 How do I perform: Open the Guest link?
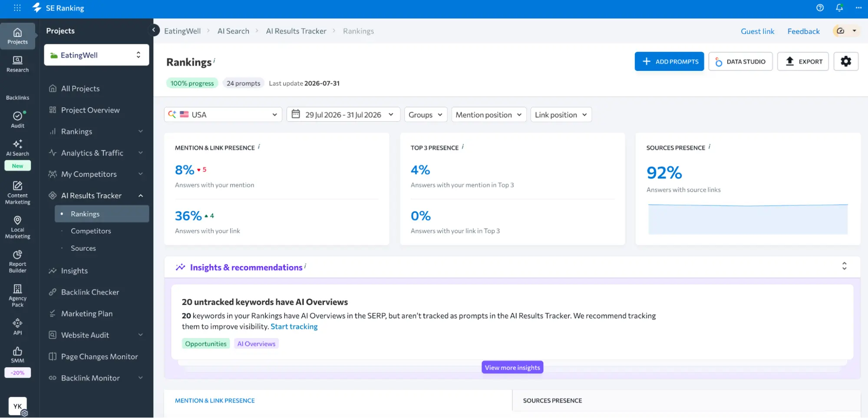[x=757, y=31]
